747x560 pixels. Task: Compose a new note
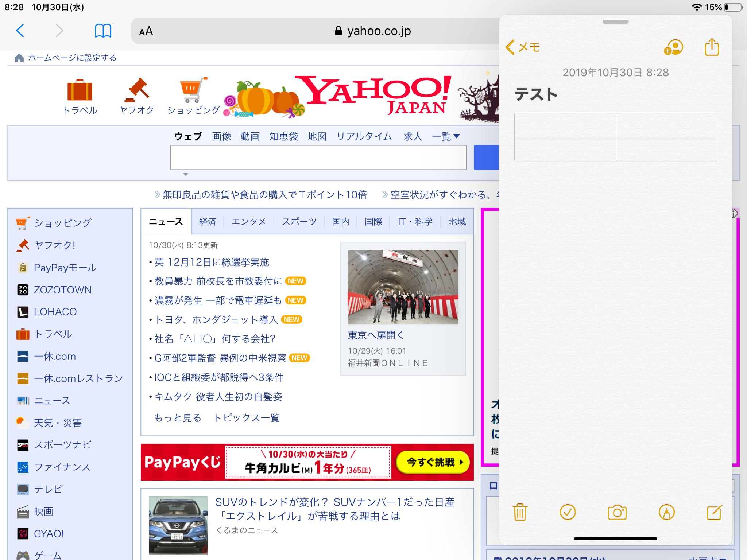click(x=714, y=512)
